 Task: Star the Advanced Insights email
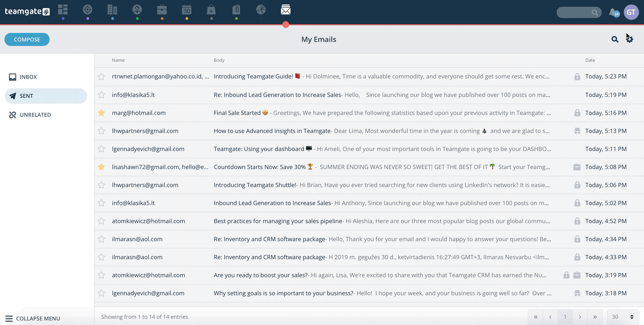pyautogui.click(x=101, y=131)
